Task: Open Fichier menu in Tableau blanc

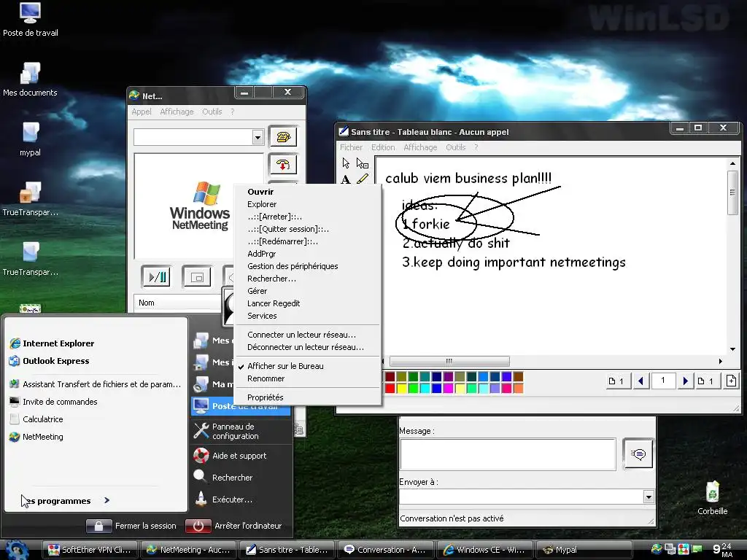Action: point(351,147)
